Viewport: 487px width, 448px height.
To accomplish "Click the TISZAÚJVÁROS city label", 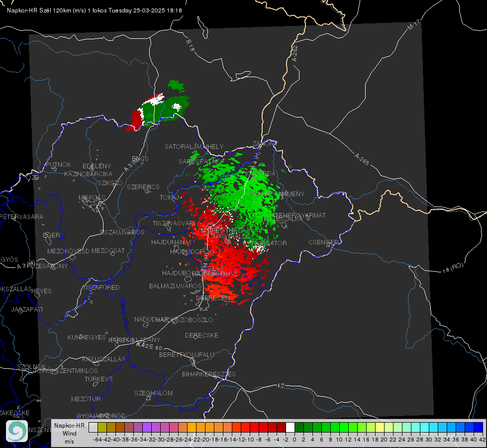I will pyautogui.click(x=122, y=232).
